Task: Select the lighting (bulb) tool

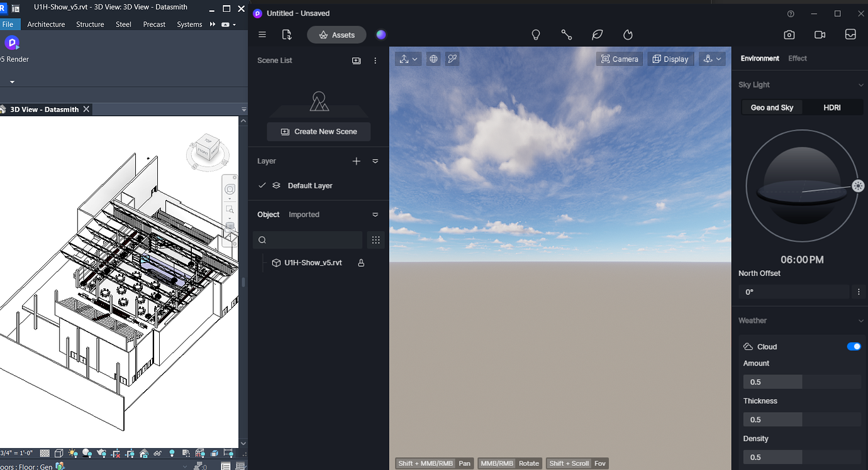Action: coord(536,35)
